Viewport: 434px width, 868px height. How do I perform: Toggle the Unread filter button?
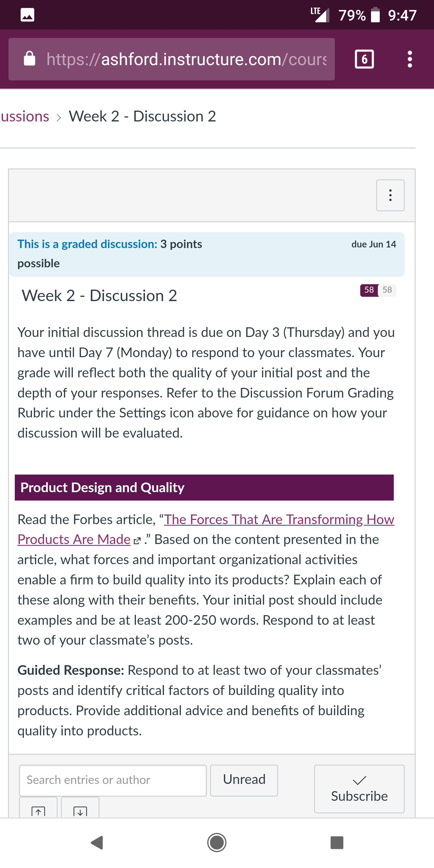[244, 780]
